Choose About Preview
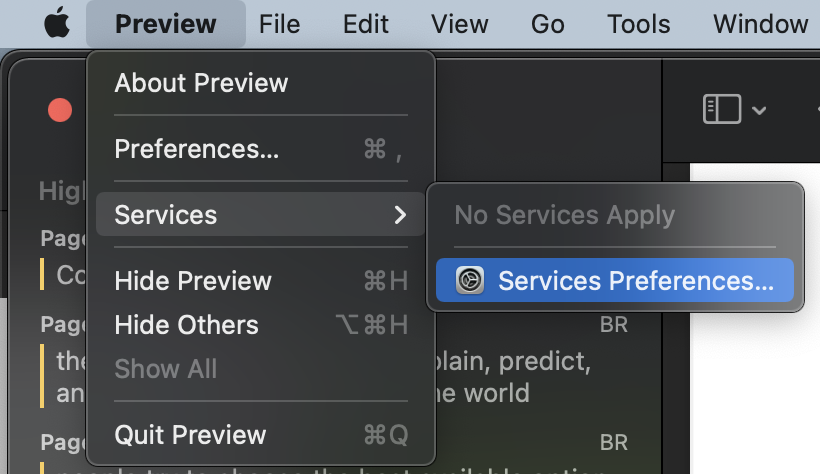This screenshot has width=820, height=474. (201, 83)
